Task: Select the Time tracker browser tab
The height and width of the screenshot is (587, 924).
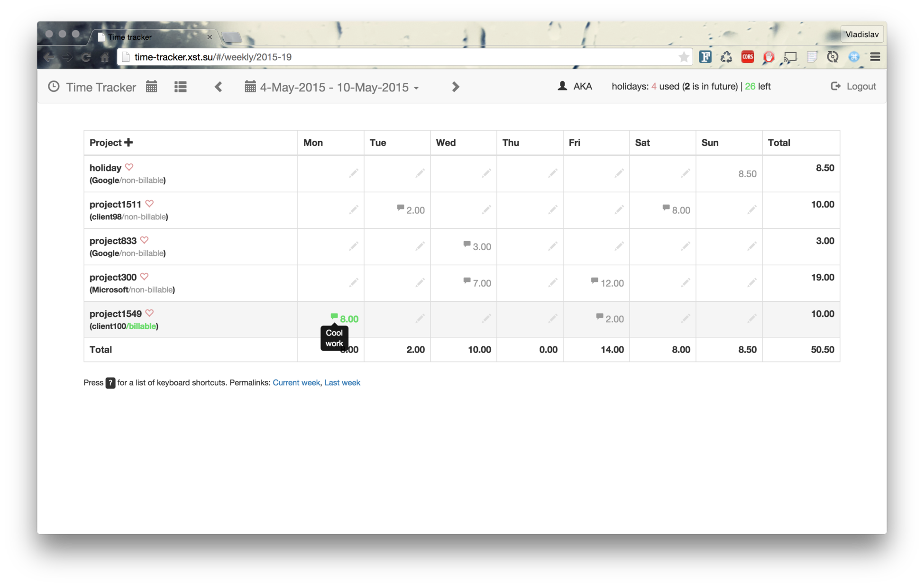Action: coord(154,37)
